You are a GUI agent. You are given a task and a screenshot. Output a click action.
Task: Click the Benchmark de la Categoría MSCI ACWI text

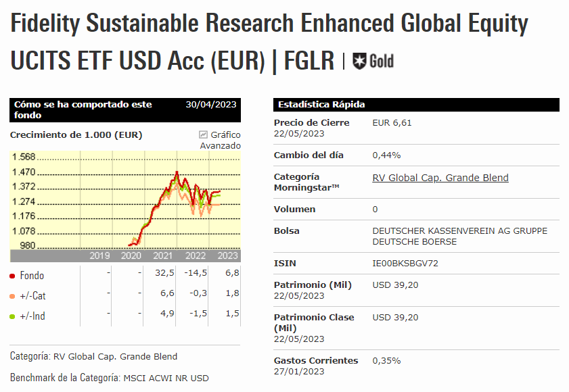tap(166, 377)
